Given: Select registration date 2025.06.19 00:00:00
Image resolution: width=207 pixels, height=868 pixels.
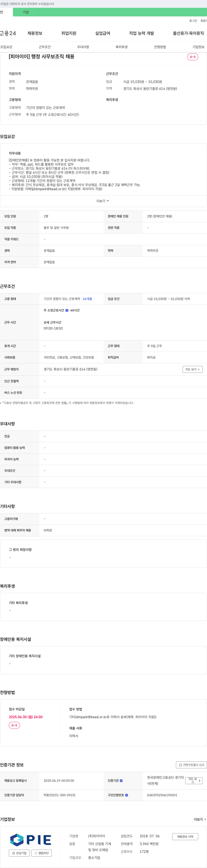Looking at the screenshot, I should [59, 781].
